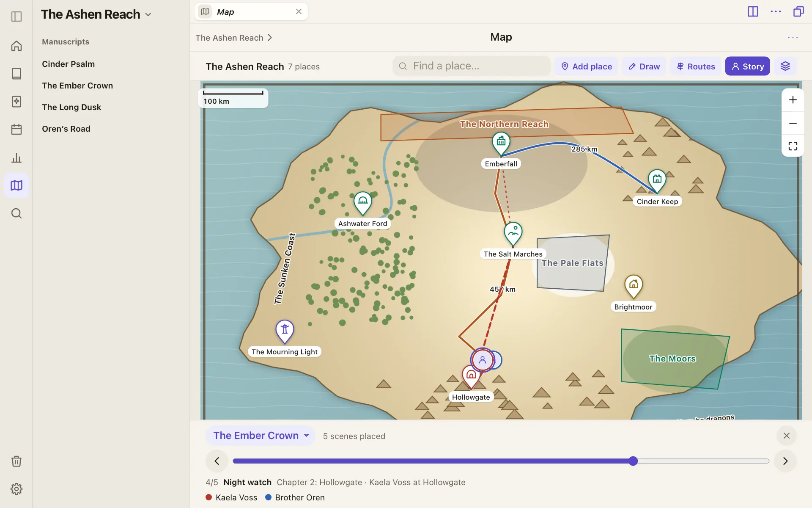Toggle the left sidebar panel icon
The height and width of the screenshot is (508, 812).
click(x=16, y=17)
